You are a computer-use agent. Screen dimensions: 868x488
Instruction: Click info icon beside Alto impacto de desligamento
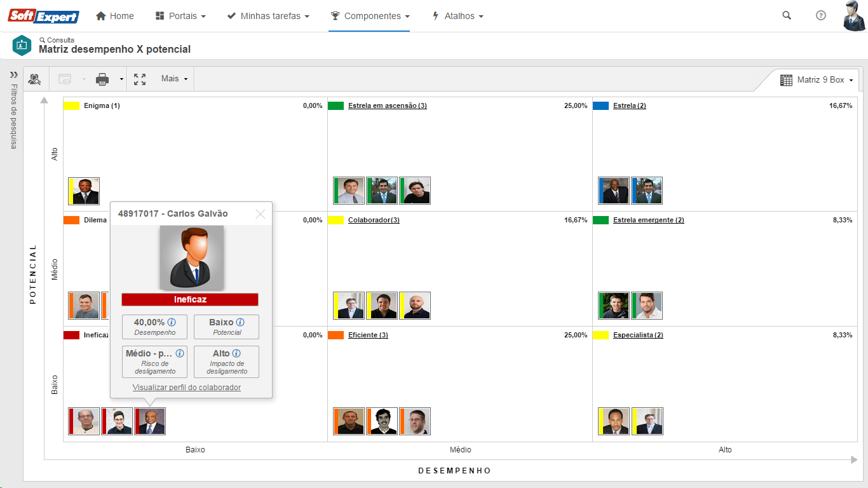tap(236, 353)
